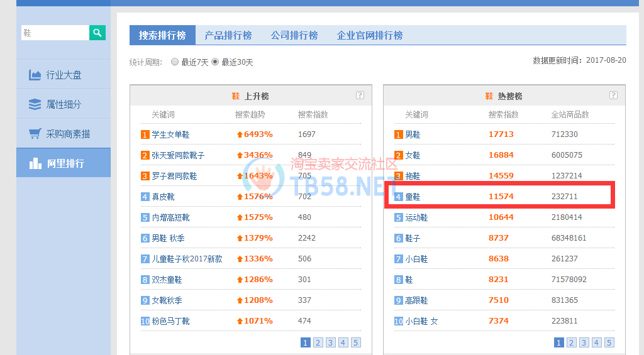
Task: Click 阿里排行 bar chart icon
Action: tap(35, 163)
